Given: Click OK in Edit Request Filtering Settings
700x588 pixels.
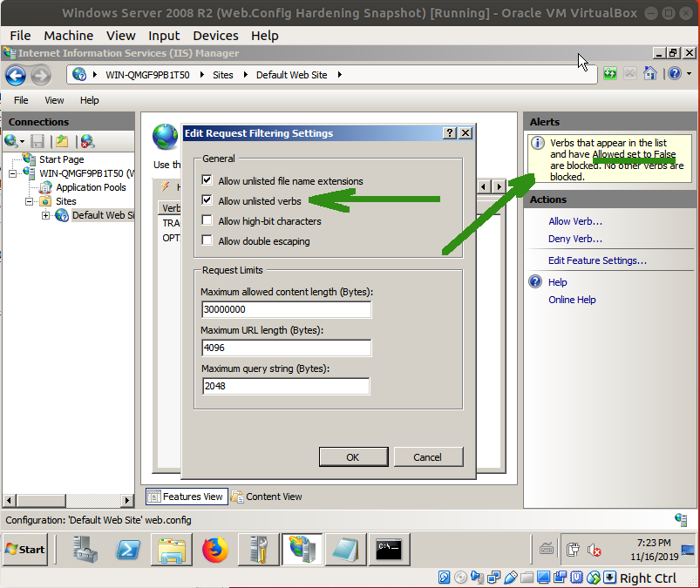Looking at the screenshot, I should pyautogui.click(x=354, y=457).
